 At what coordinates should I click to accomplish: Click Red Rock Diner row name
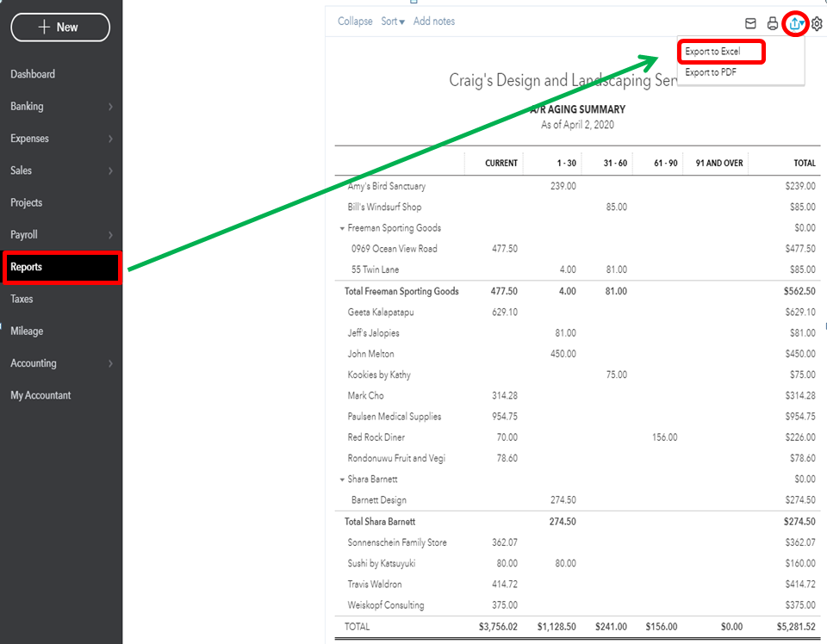coord(376,437)
